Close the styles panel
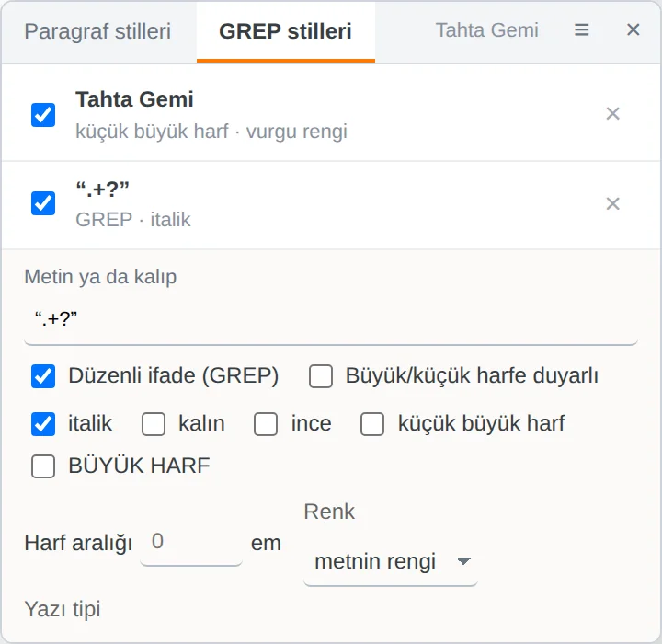Image resolution: width=662 pixels, height=644 pixels. pyautogui.click(x=633, y=30)
